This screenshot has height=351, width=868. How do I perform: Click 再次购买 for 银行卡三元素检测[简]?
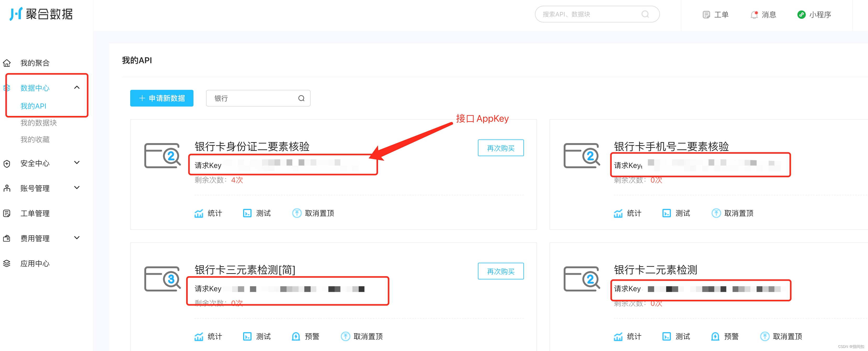pos(501,271)
